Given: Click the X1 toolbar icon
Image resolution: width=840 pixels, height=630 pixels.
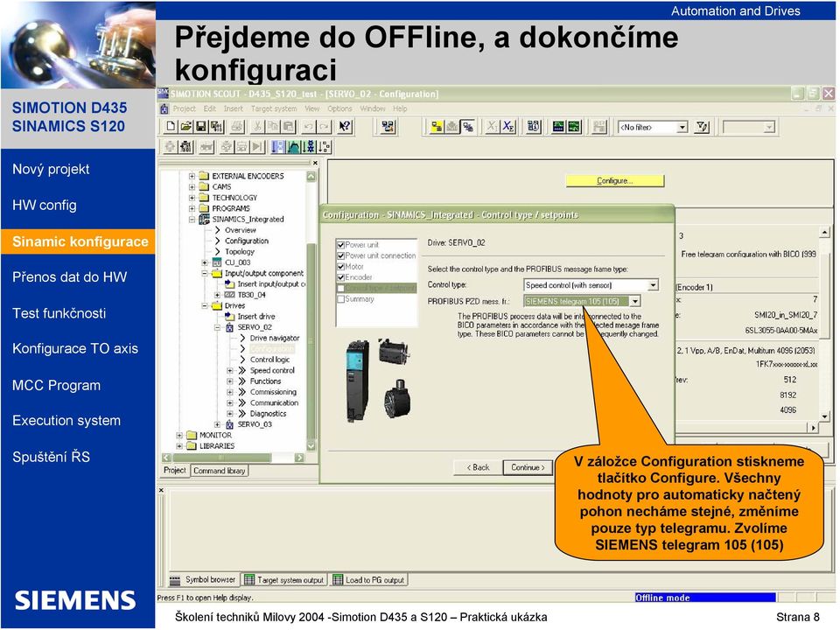Looking at the screenshot, I should point(491,127).
